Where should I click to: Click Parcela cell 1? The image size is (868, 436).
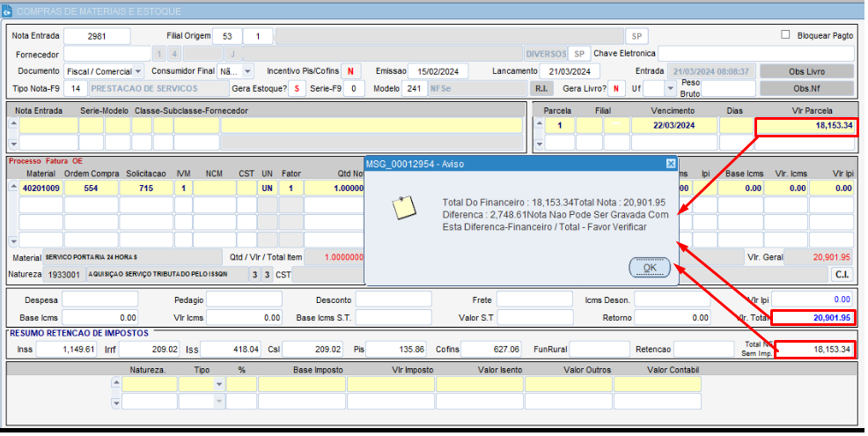(559, 125)
